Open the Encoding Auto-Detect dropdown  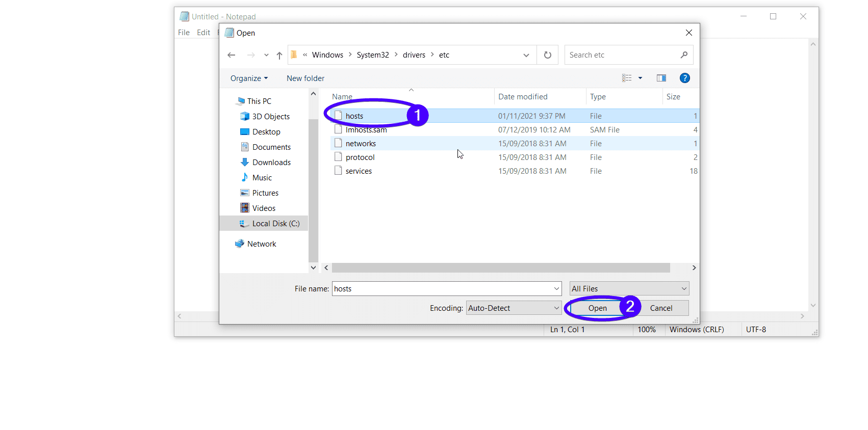(514, 308)
